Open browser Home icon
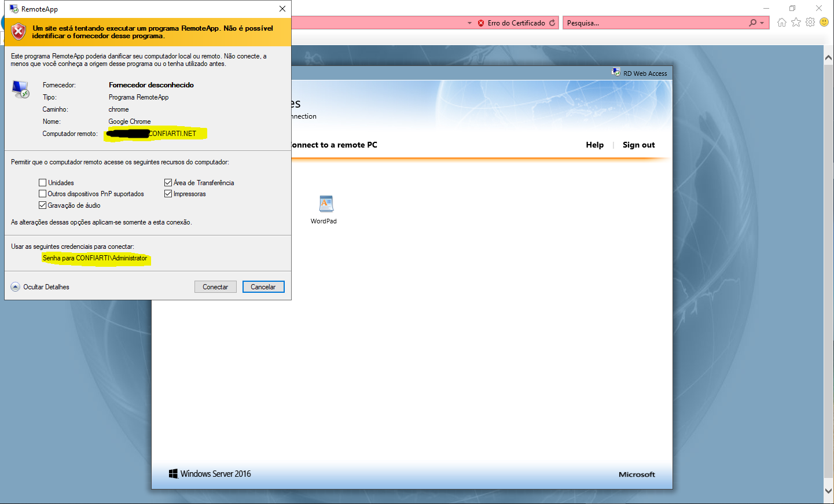 [782, 23]
